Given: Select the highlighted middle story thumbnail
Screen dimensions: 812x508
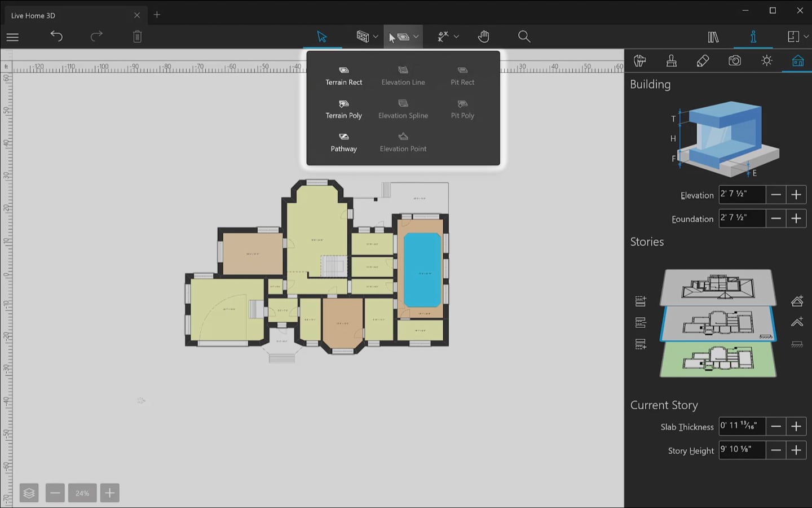Looking at the screenshot, I should 718,323.
